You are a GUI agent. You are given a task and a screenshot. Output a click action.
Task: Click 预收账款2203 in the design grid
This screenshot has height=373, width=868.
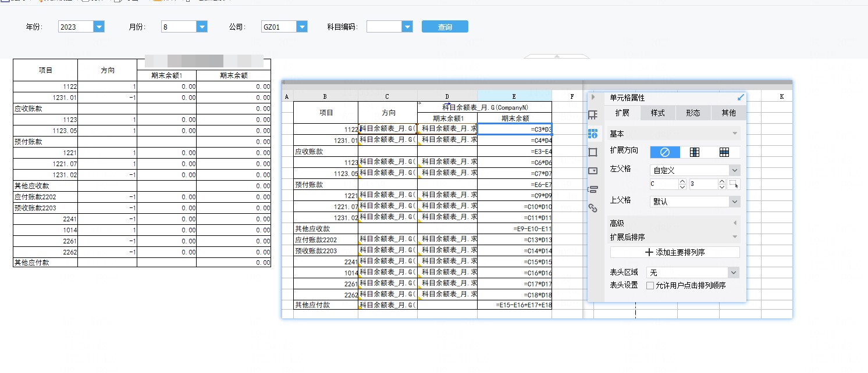point(325,250)
